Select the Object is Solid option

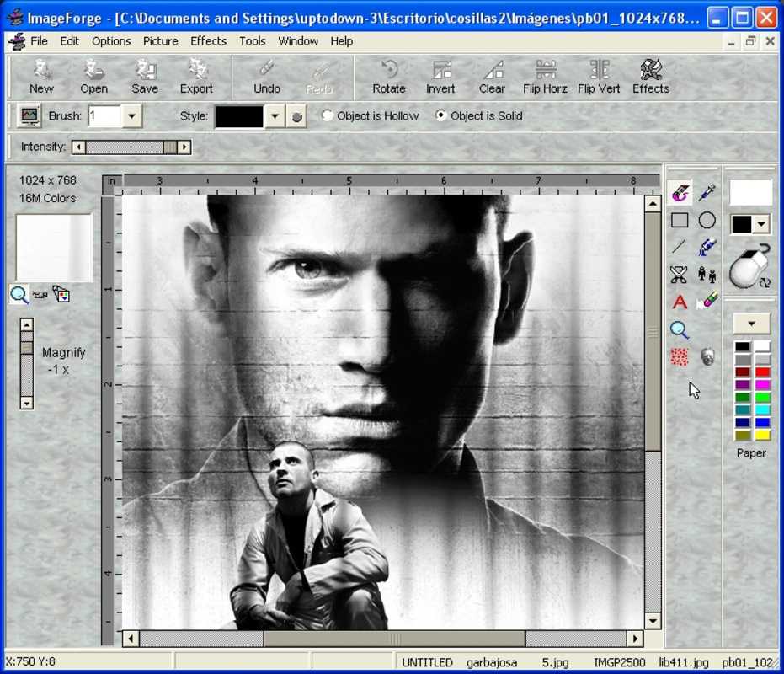click(x=479, y=115)
